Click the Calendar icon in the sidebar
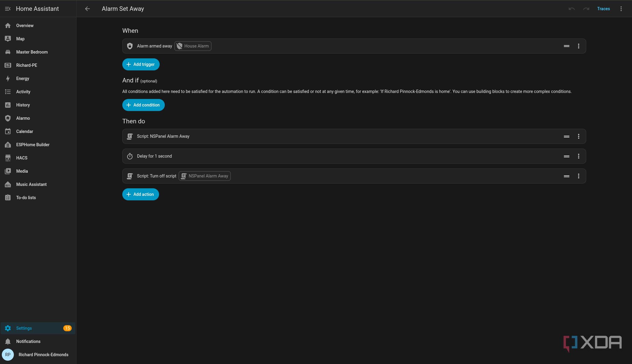The width and height of the screenshot is (632, 364). (x=8, y=131)
